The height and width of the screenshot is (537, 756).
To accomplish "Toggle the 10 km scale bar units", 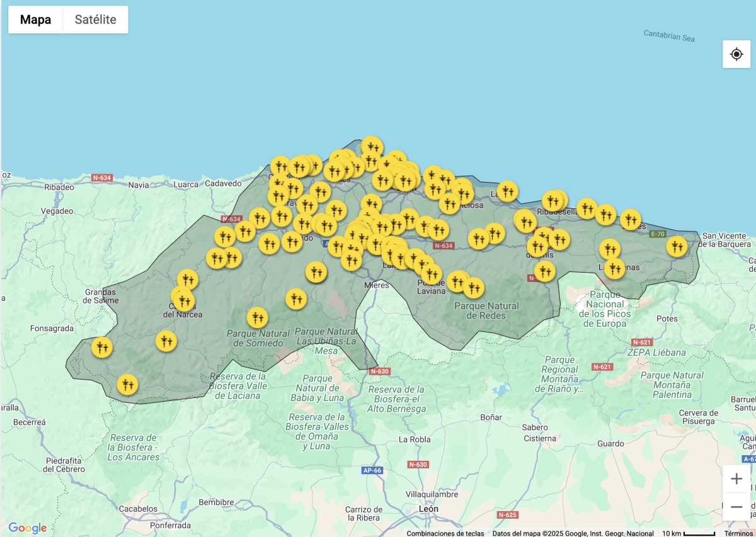I will point(689,533).
